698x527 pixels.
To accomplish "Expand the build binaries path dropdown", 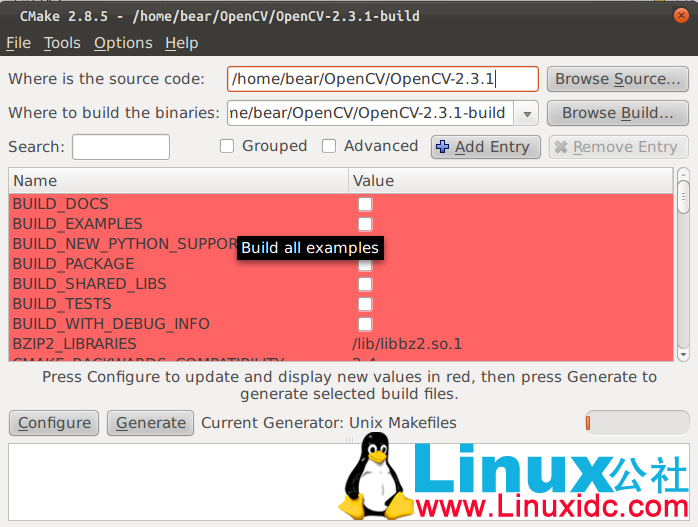I will coord(527,114).
